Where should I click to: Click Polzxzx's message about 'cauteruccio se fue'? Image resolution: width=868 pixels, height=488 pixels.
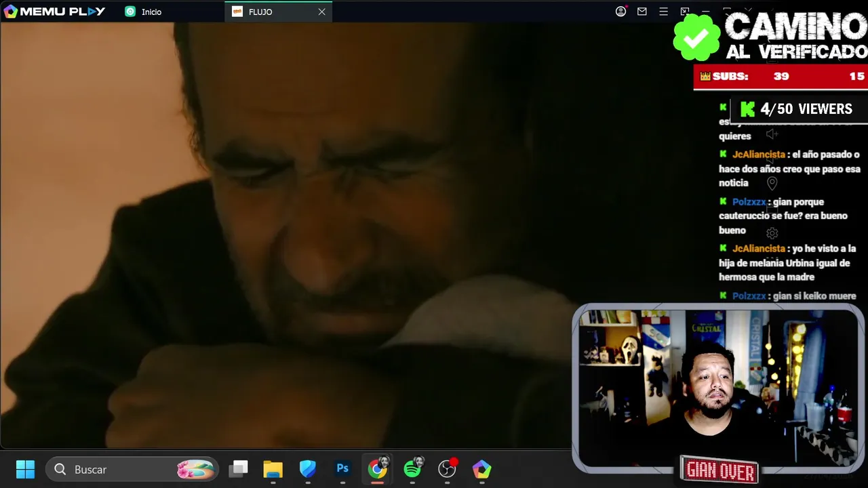[784, 216]
